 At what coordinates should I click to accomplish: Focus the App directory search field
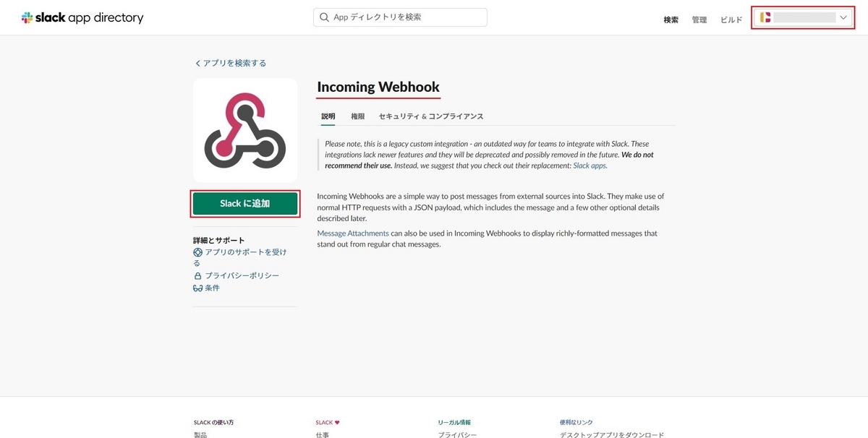[400, 17]
